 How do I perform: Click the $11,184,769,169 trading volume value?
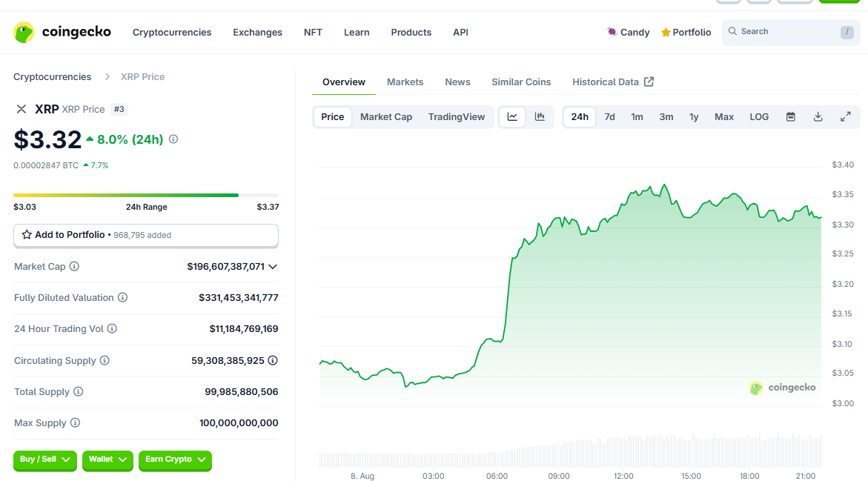(x=244, y=329)
